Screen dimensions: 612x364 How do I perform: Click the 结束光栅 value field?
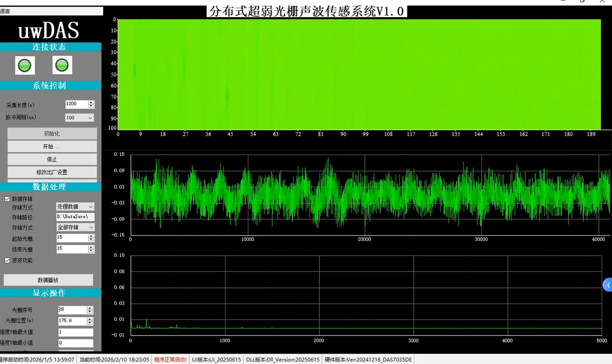pyautogui.click(x=72, y=249)
